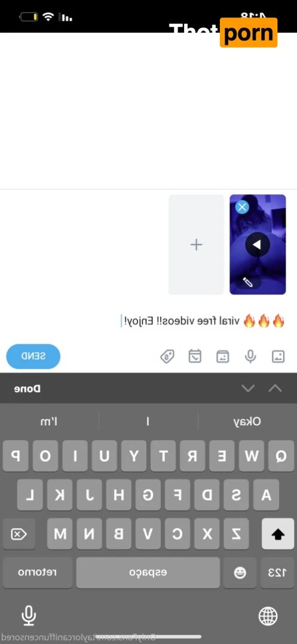
Task: Tap the attach image icon
Action: point(278,356)
